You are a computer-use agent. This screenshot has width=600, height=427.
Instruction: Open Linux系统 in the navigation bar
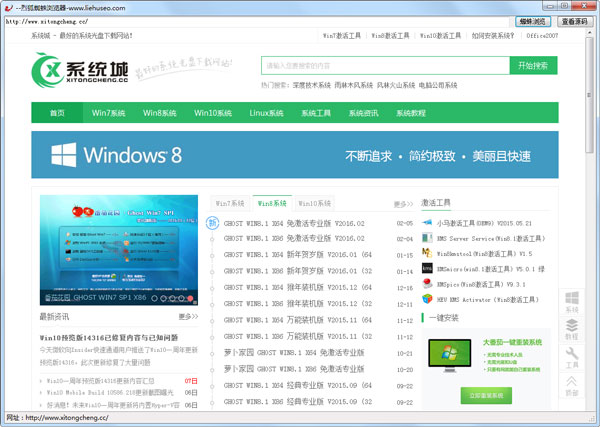click(266, 113)
